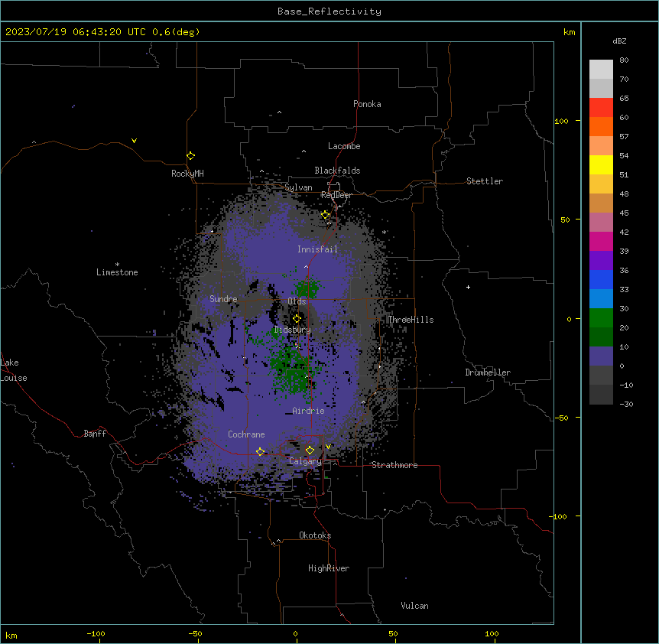Click the Didsbury town label
659x644 pixels.
click(293, 330)
